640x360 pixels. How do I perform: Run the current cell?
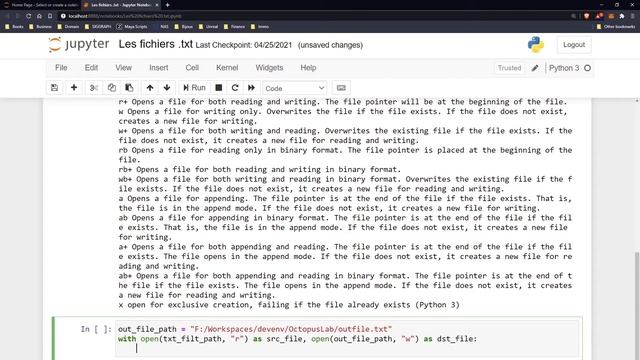[194, 88]
